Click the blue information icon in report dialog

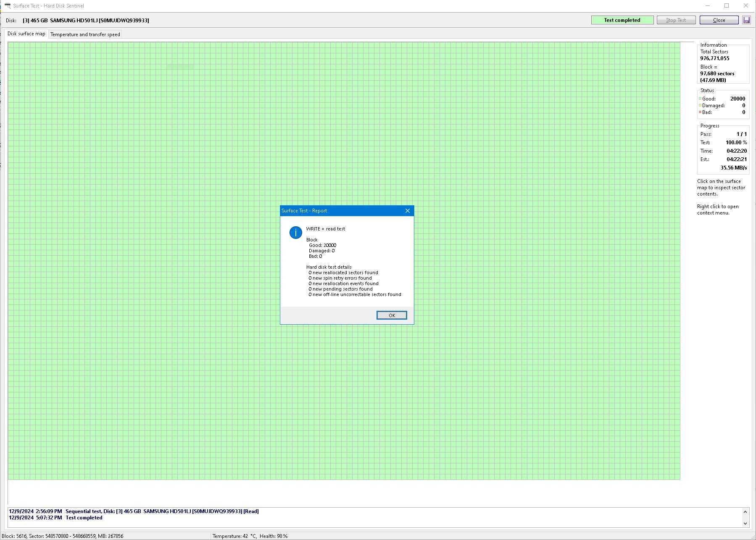(x=295, y=233)
